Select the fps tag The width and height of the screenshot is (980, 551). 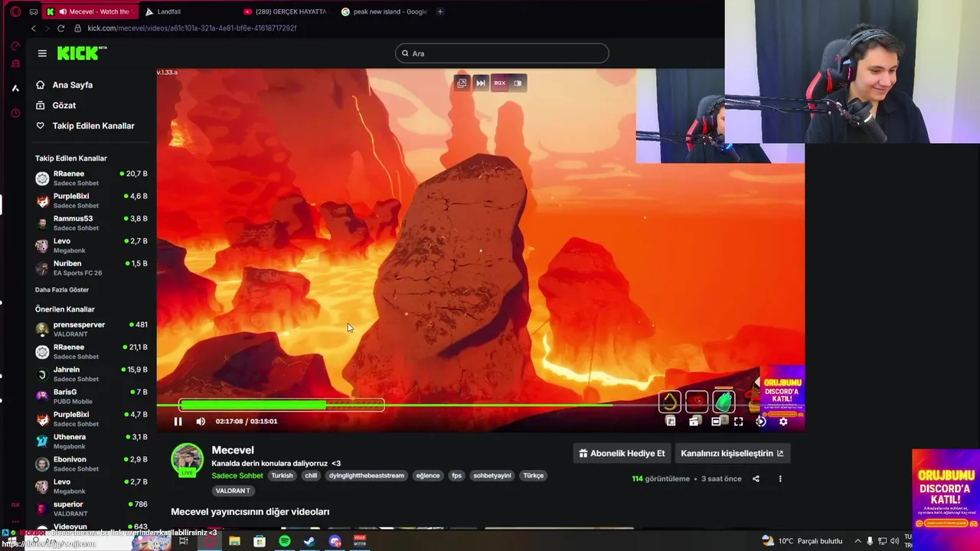(x=456, y=475)
